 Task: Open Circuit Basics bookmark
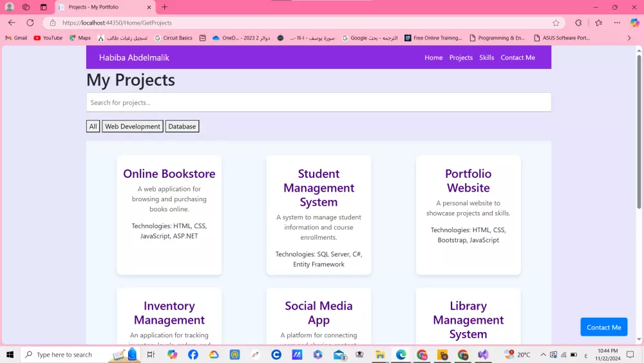173,38
